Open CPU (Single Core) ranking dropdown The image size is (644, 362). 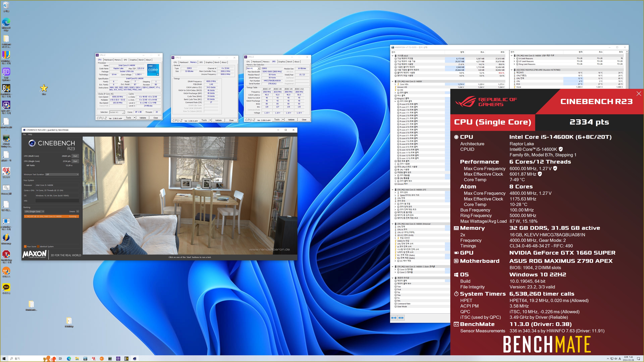pyautogui.click(x=34, y=211)
